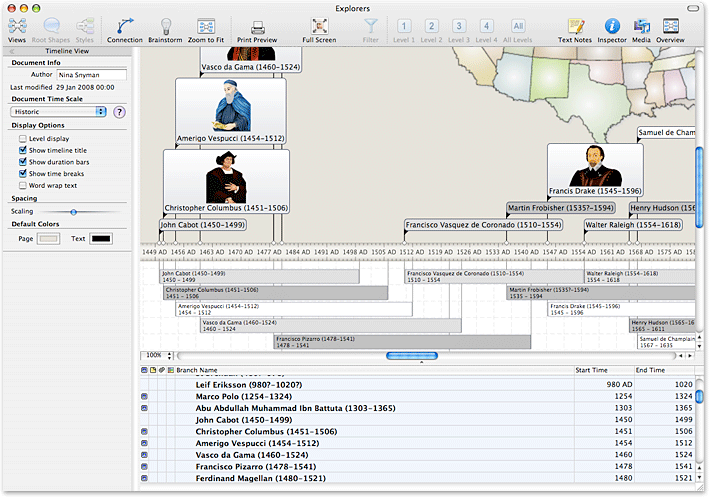Click the timeline scroll right arrow

coord(690,356)
